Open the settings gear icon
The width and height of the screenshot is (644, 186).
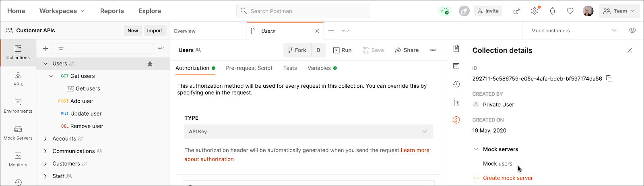click(535, 11)
